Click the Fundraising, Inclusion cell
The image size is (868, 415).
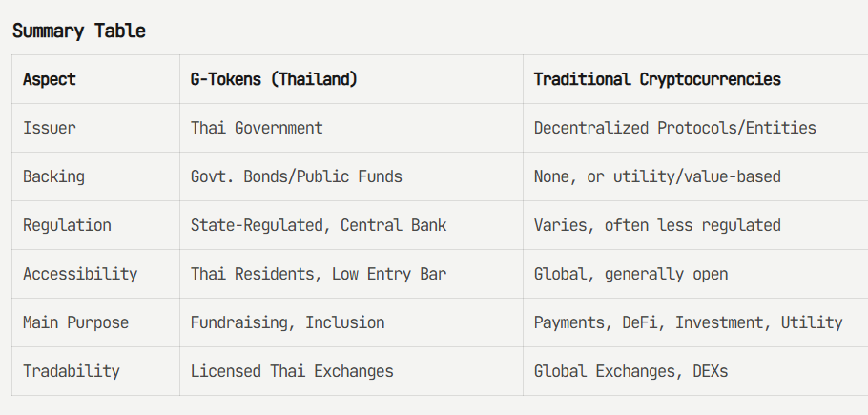287,322
